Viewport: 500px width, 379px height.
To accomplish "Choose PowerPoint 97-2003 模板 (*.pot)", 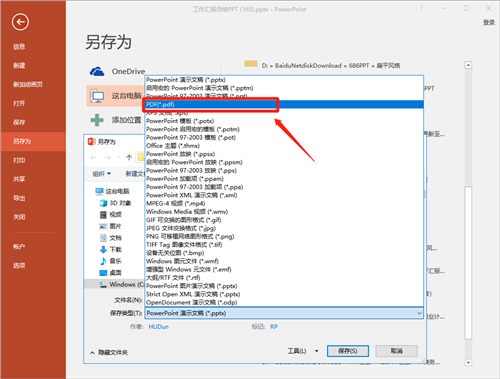I will pos(284,137).
